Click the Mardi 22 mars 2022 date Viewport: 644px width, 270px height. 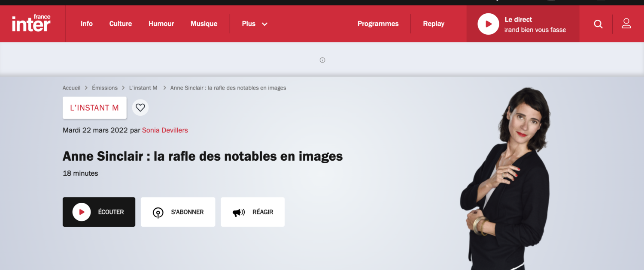95,130
